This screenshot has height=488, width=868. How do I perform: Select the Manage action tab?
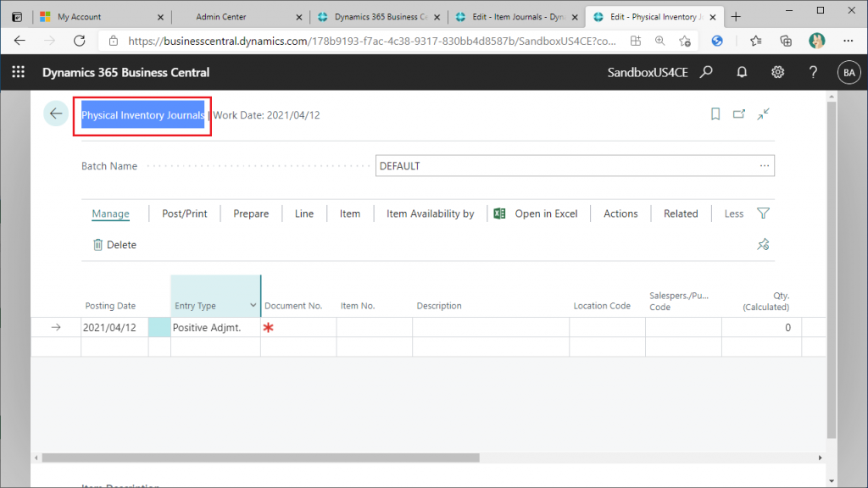coord(111,213)
